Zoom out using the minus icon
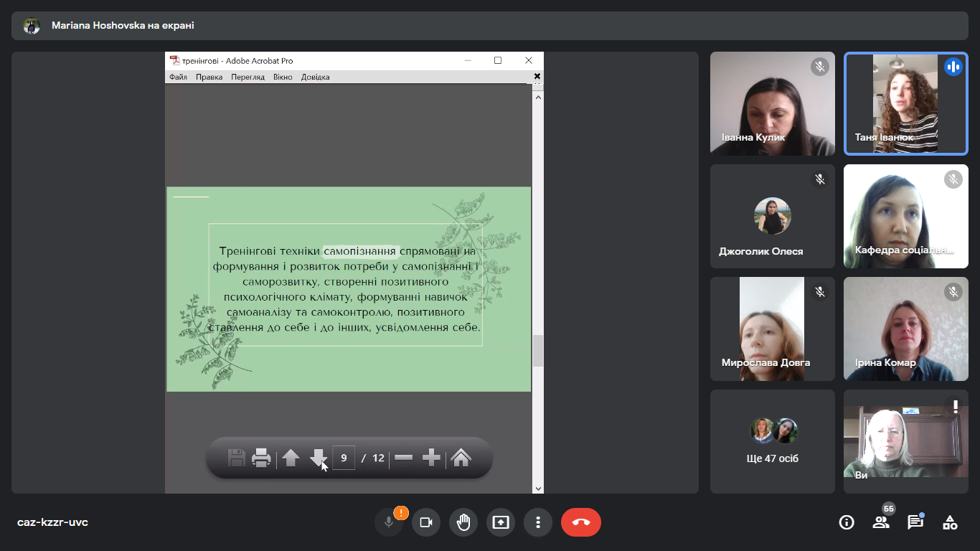 tap(404, 458)
